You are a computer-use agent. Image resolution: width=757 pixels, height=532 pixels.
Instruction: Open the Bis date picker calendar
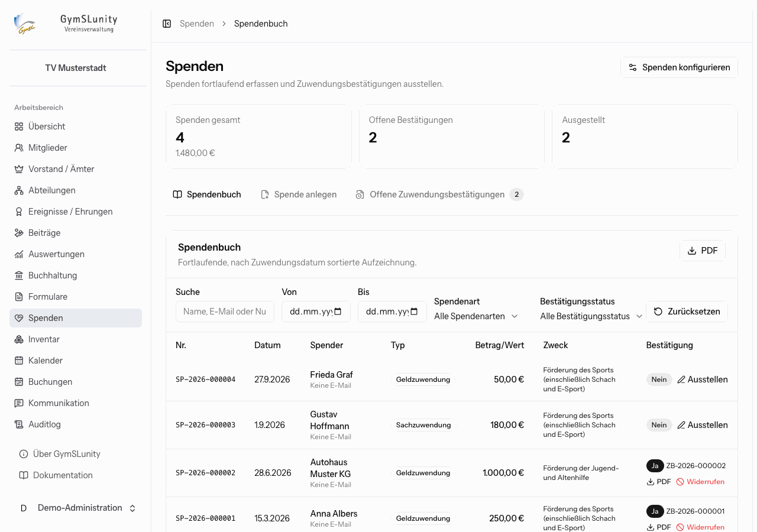pos(414,312)
